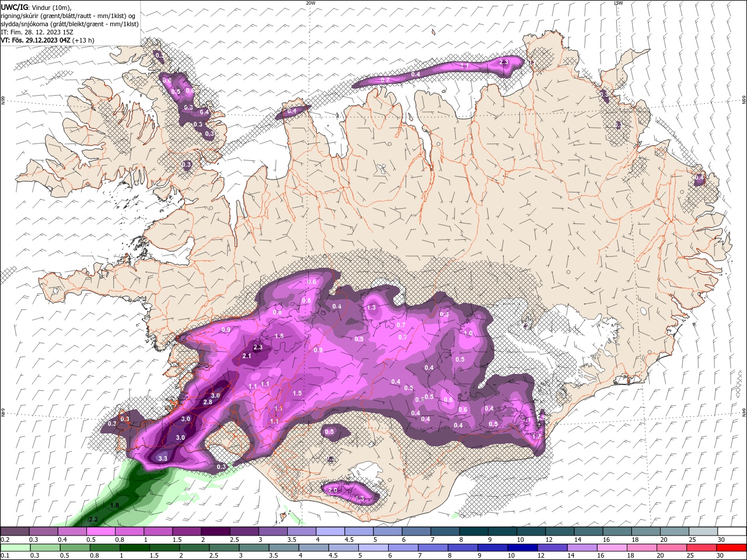Viewport: 747px width, 560px height.
Task: Click the '15W' longitude label
Action: (x=618, y=3)
